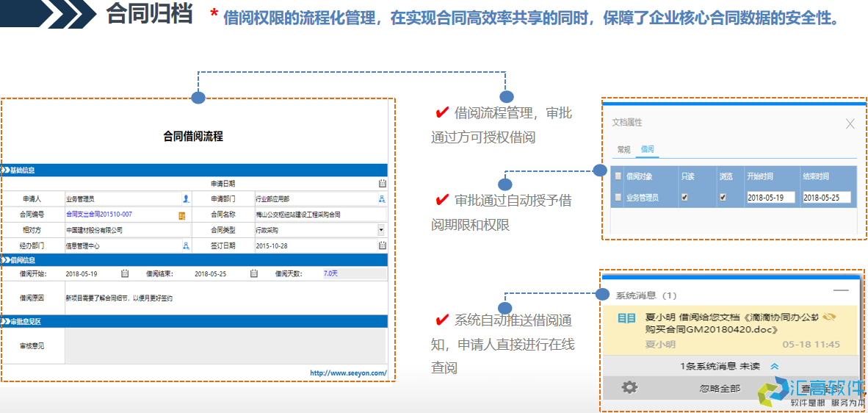
Task: Open the 合同类型 dropdown showing 行政采购
Action: (x=381, y=230)
